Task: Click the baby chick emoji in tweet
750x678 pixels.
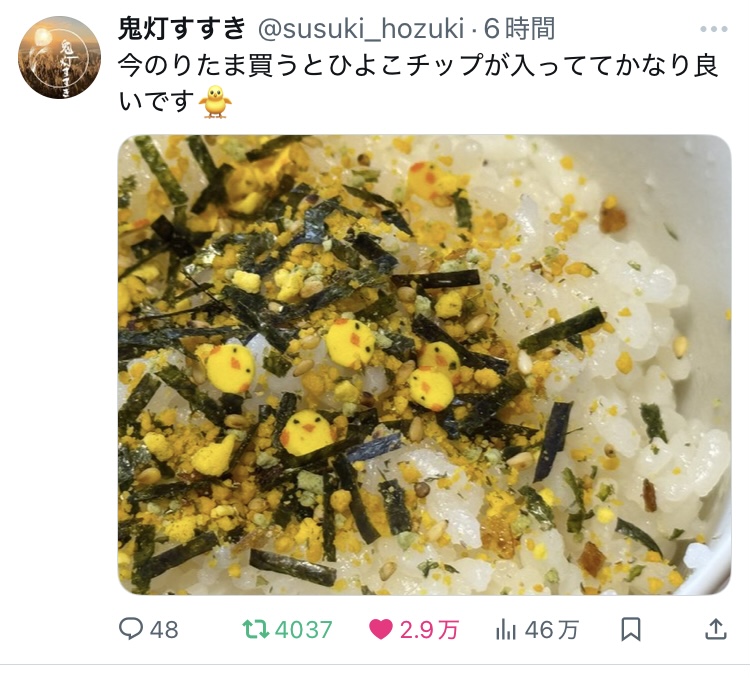Action: (x=215, y=101)
